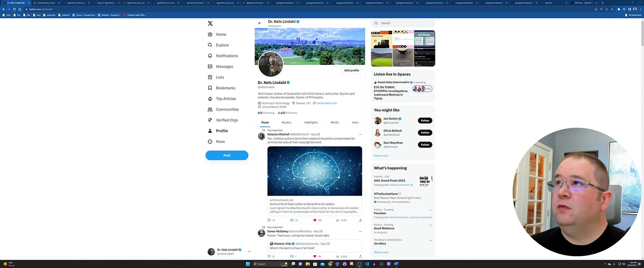Viewport: 644px width, 268px height.
Task: Open the All Bookmarks folder
Action: click(x=633, y=15)
